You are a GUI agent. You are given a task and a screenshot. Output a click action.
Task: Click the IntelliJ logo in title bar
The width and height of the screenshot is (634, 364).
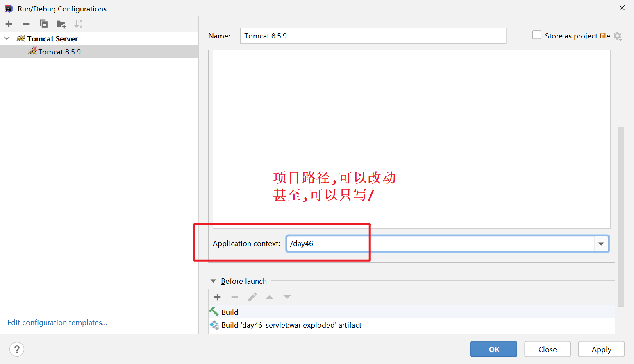pos(9,9)
